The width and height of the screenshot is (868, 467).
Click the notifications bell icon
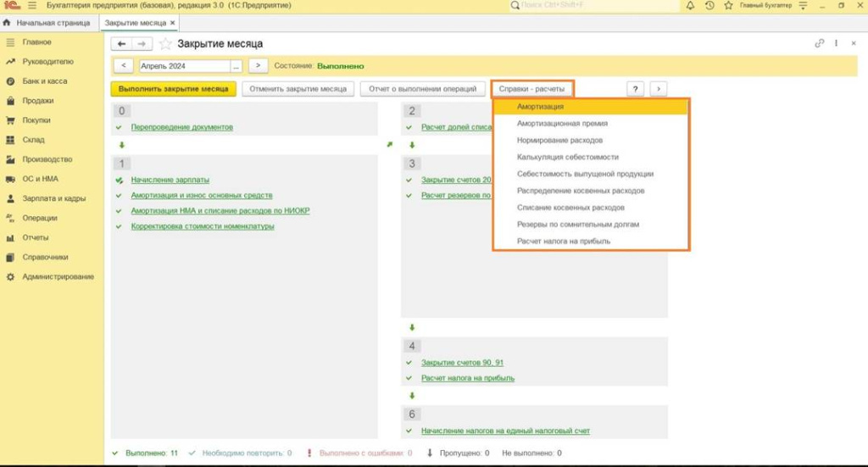[690, 6]
